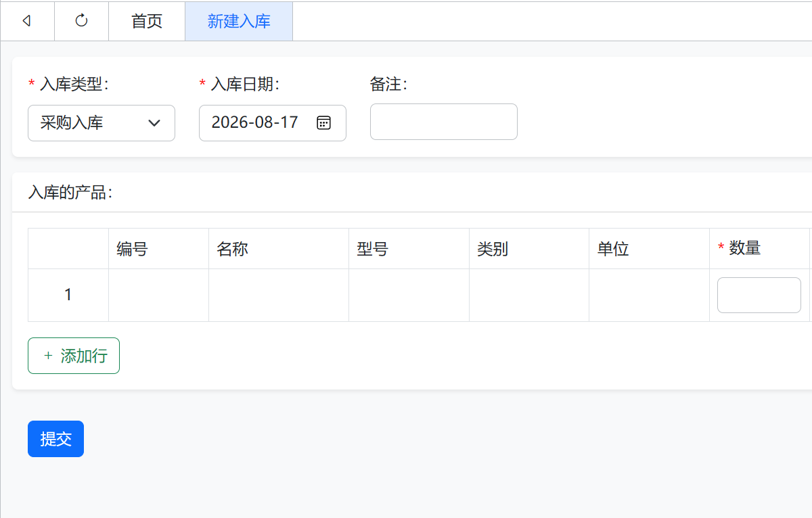
Task: Select the 新建入库 tab
Action: click(239, 21)
